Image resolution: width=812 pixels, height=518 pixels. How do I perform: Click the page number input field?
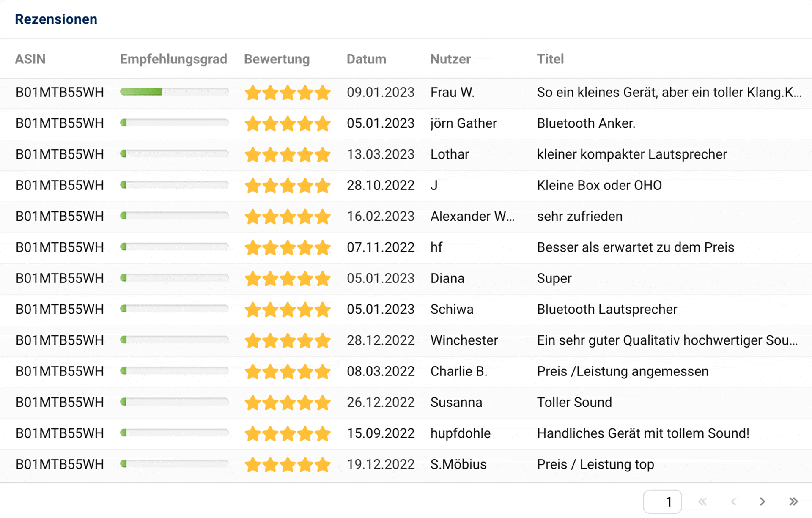tap(662, 502)
